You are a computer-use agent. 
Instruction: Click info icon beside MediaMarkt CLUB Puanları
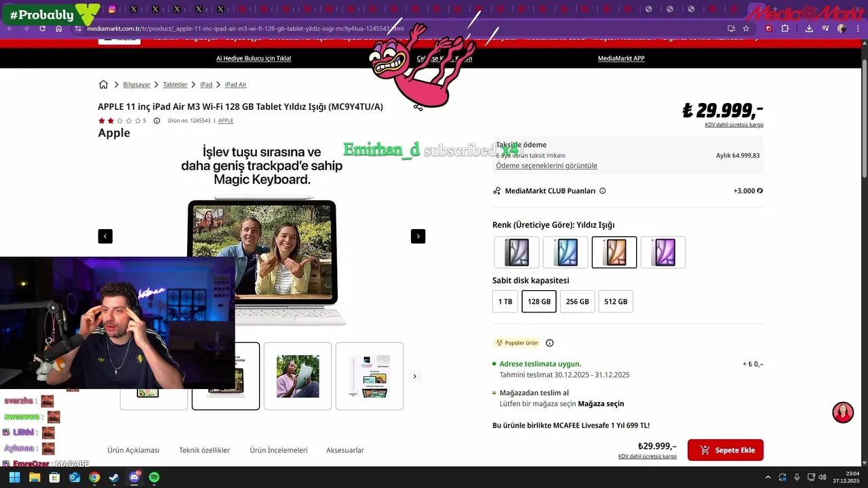[x=602, y=191]
